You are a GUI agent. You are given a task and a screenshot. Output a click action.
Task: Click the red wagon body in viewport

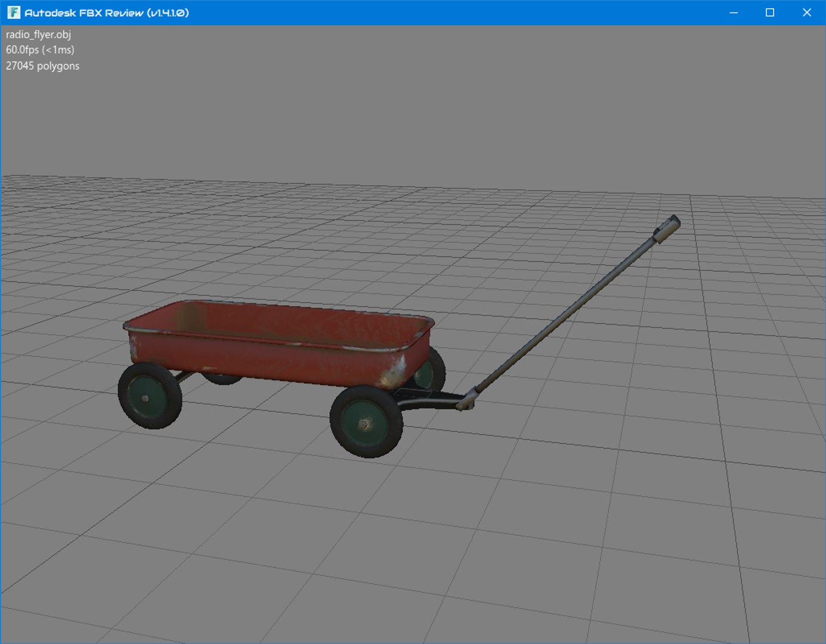tap(278, 343)
